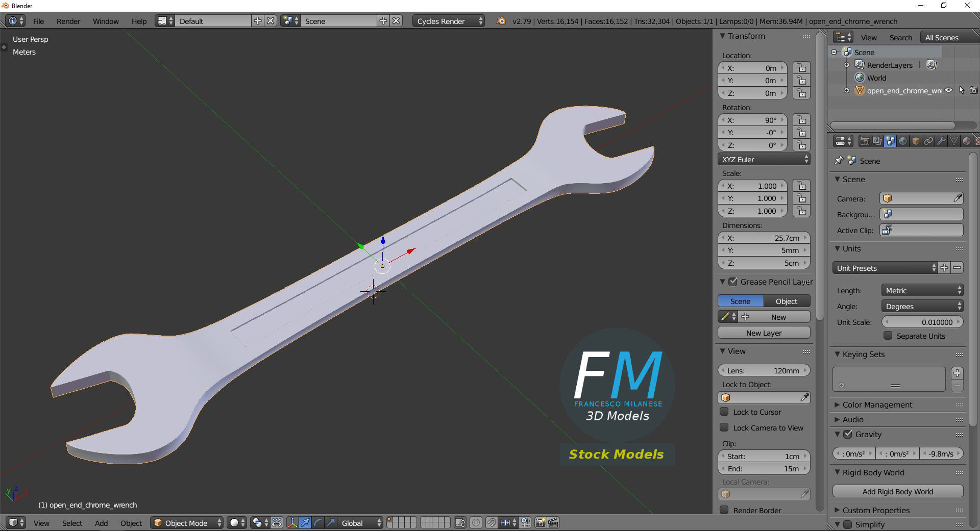
Task: Open the Unit Presets dropdown
Action: point(885,268)
